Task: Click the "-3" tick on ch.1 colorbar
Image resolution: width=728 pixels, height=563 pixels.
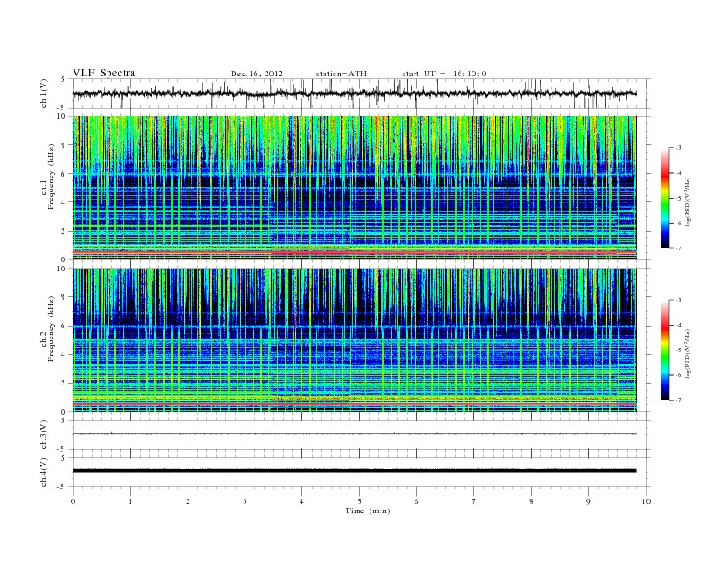Action: (678, 148)
